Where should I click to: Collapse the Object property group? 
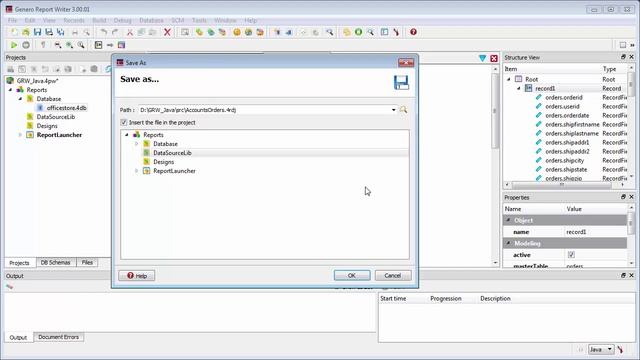509,220
